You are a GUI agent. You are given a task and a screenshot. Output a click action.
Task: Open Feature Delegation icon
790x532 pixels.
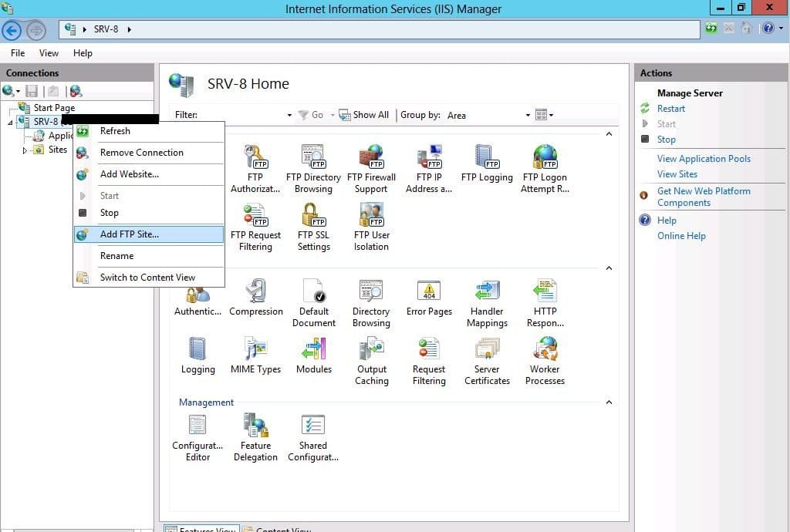click(x=255, y=437)
